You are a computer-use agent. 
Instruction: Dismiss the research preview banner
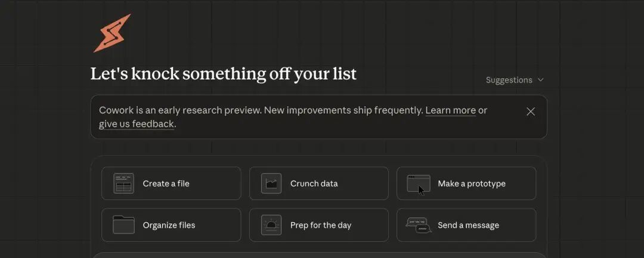(531, 111)
